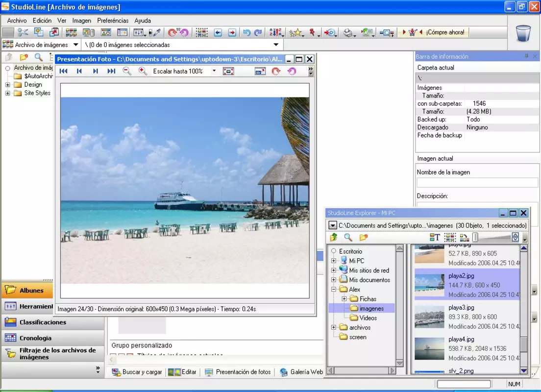Select the Videos folder in Explorer tree
Screen dimensions: 541x392
[x=363, y=318]
